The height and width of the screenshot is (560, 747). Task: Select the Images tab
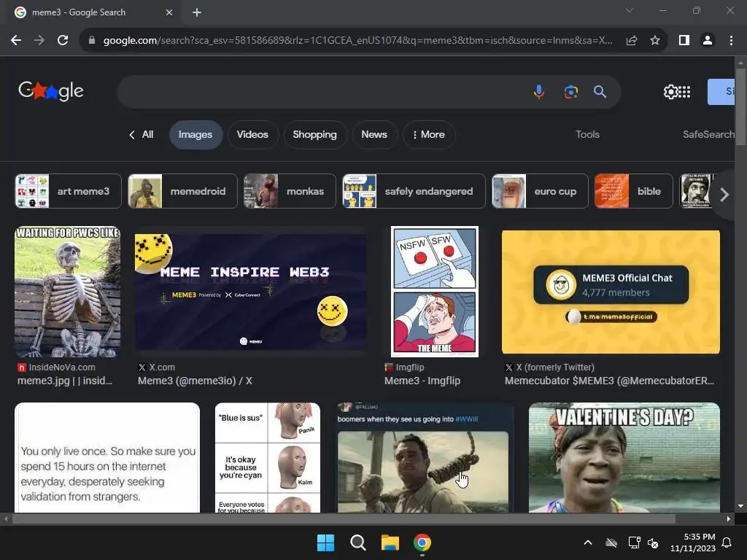point(196,135)
